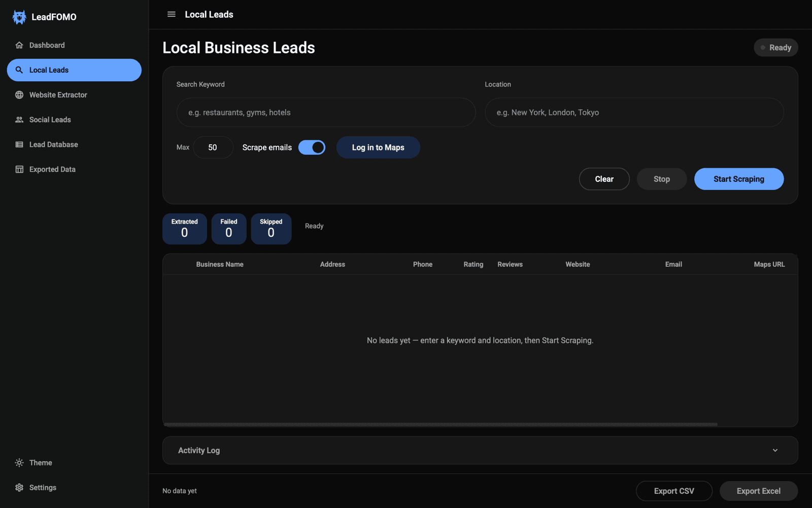The width and height of the screenshot is (812, 508).
Task: Click the Log in to Maps button
Action: coord(378,147)
